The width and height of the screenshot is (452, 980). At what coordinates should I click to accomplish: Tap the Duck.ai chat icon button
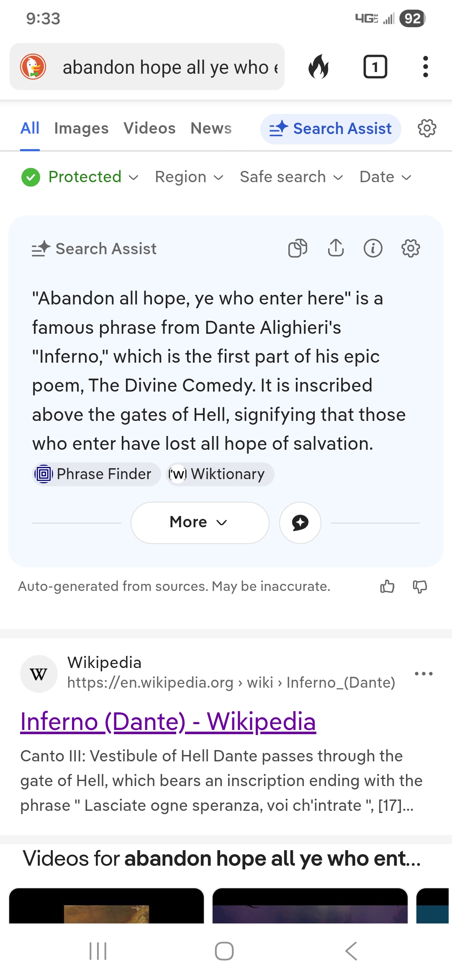point(300,523)
